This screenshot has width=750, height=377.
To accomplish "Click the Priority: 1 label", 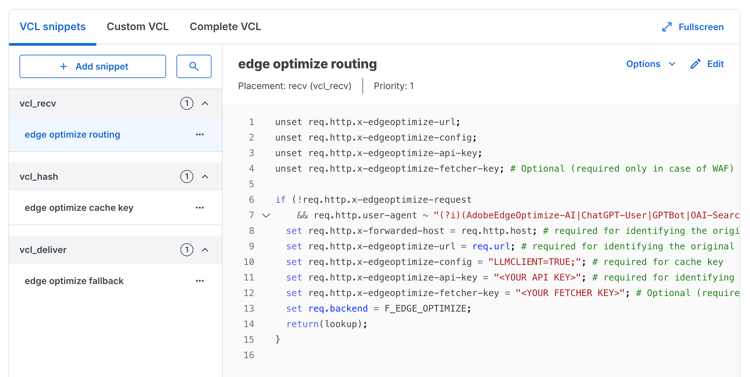I will click(394, 86).
